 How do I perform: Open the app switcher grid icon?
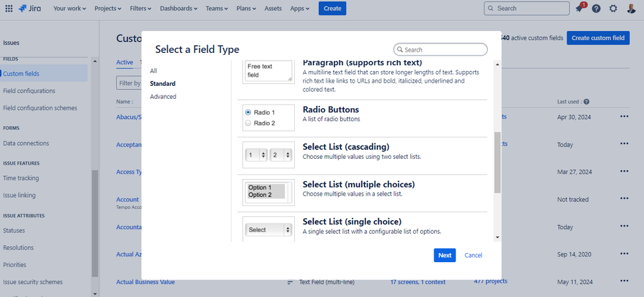[x=9, y=8]
